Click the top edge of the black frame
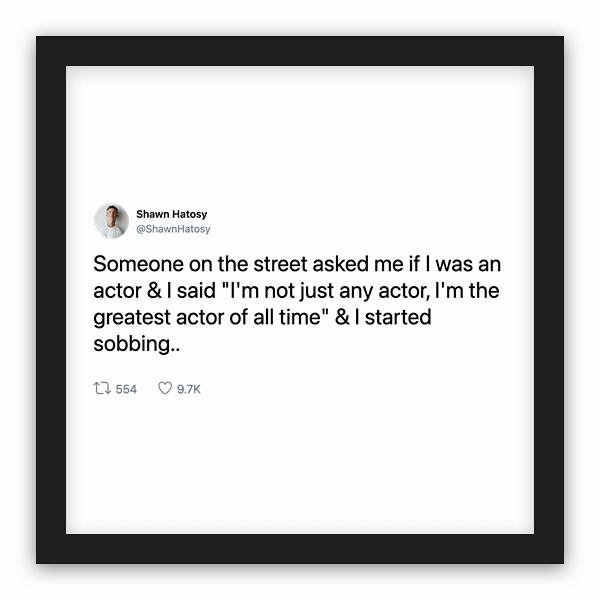Image resolution: width=600 pixels, height=600 pixels. click(300, 51)
